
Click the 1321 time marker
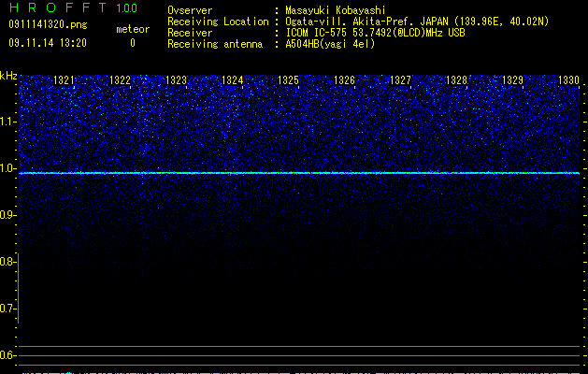(x=64, y=80)
